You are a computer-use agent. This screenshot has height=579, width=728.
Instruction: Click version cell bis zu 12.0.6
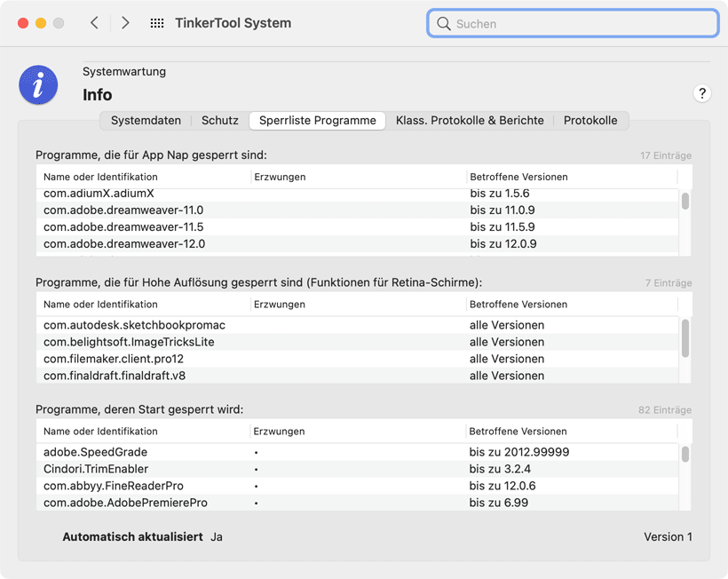(x=502, y=486)
